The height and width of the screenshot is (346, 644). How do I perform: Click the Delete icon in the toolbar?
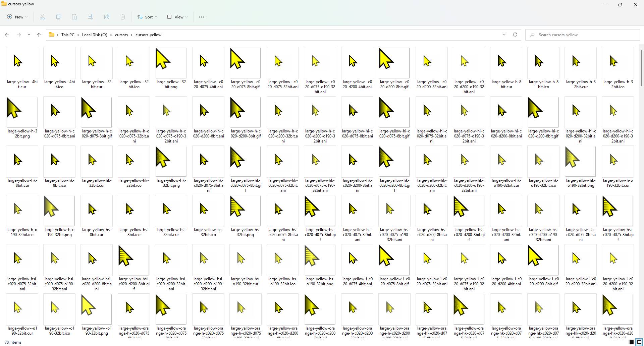click(122, 17)
